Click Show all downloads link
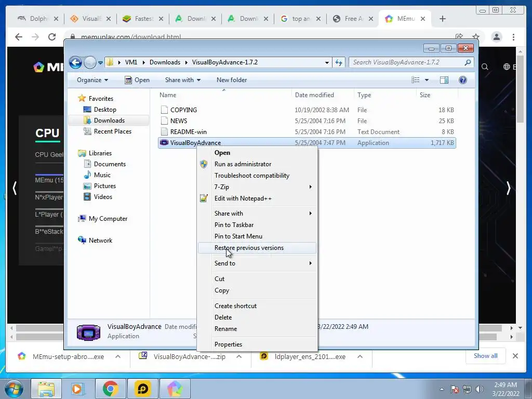 click(x=486, y=356)
